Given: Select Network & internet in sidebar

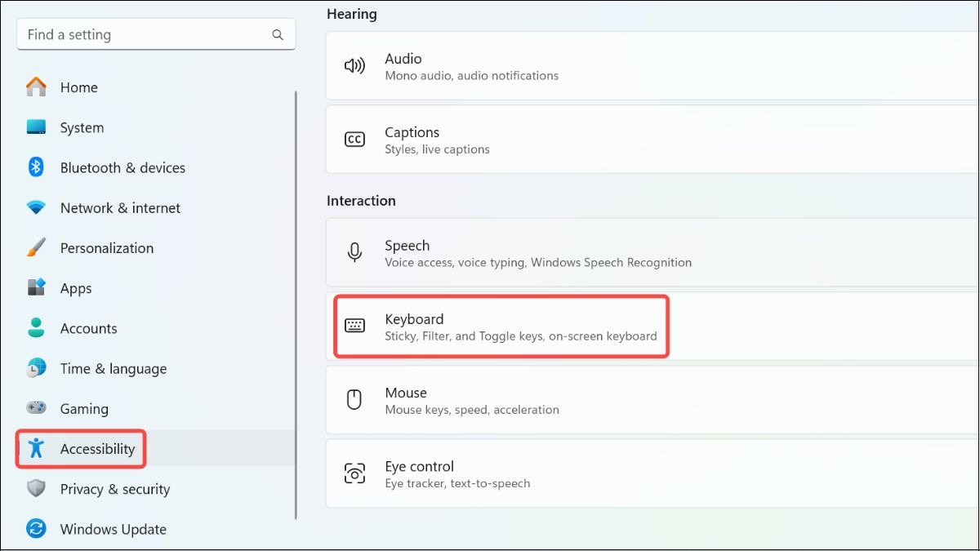Looking at the screenshot, I should pyautogui.click(x=156, y=208).
